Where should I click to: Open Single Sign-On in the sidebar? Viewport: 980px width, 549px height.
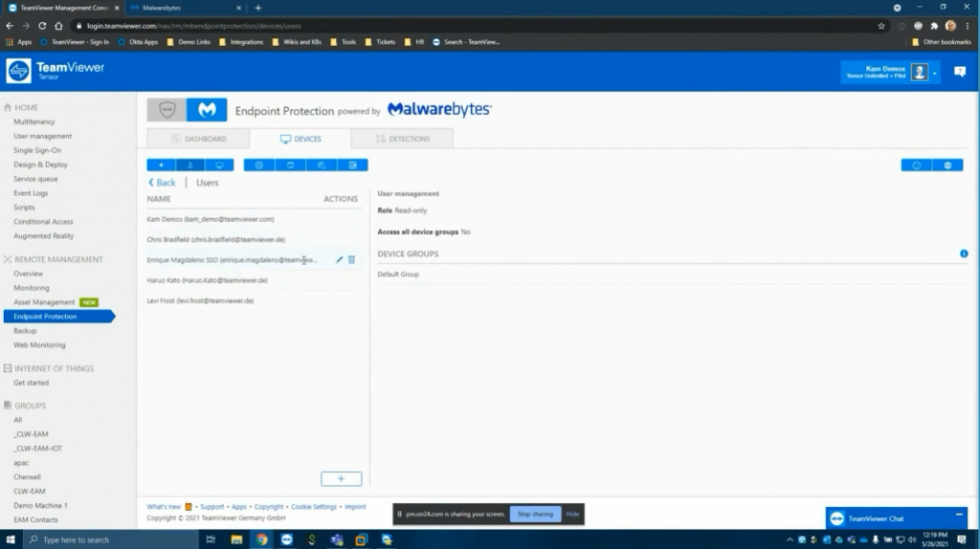pos(37,150)
